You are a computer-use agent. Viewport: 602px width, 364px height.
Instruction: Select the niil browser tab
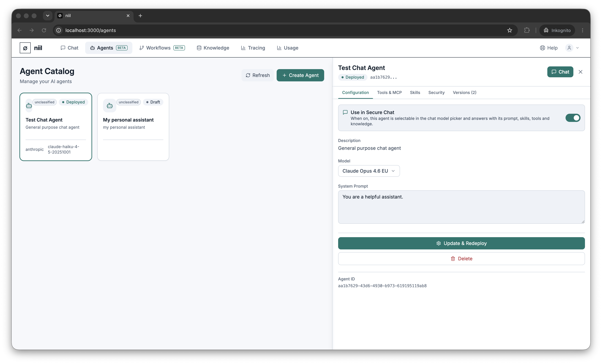[94, 16]
